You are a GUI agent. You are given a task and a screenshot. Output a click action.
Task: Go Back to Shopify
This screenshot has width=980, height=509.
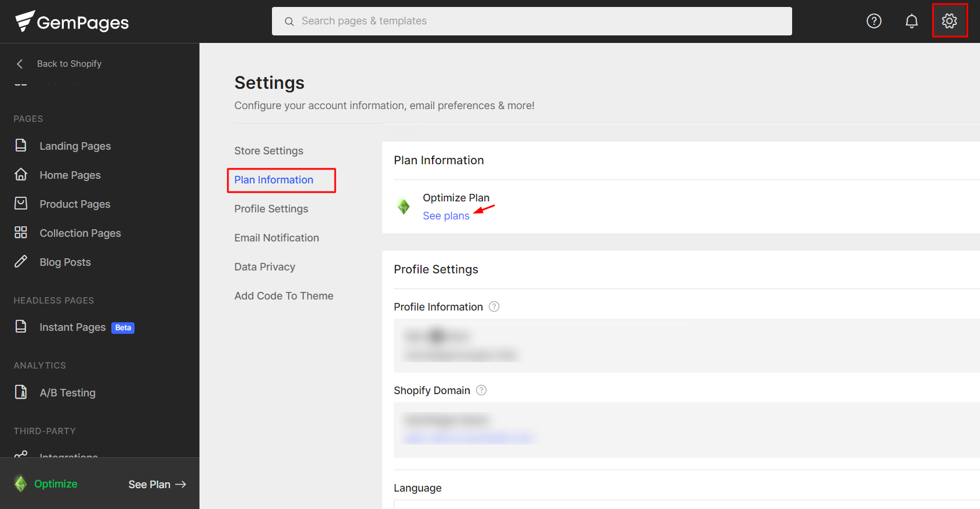pos(69,64)
